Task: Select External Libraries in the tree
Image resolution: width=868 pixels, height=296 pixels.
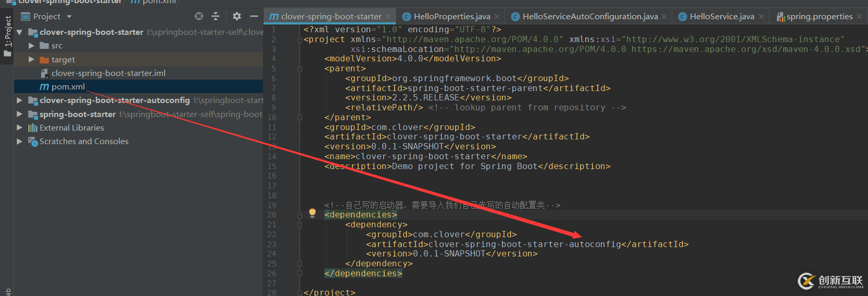Action: pyautogui.click(x=139, y=127)
